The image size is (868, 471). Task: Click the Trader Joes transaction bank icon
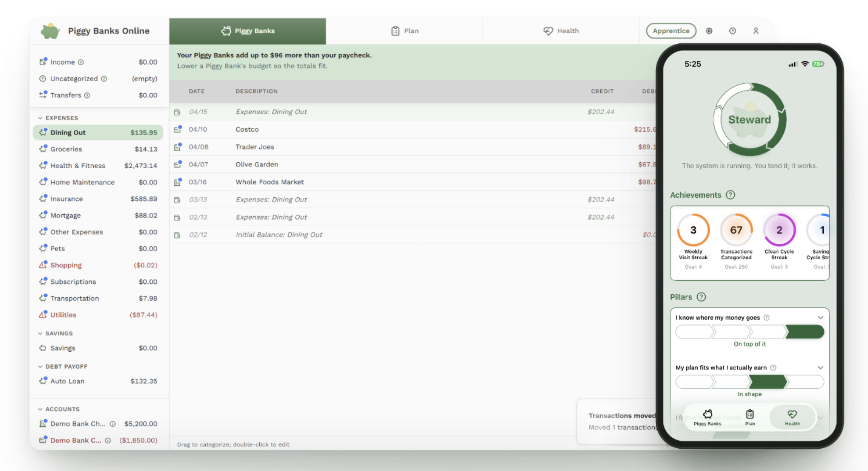pyautogui.click(x=178, y=147)
